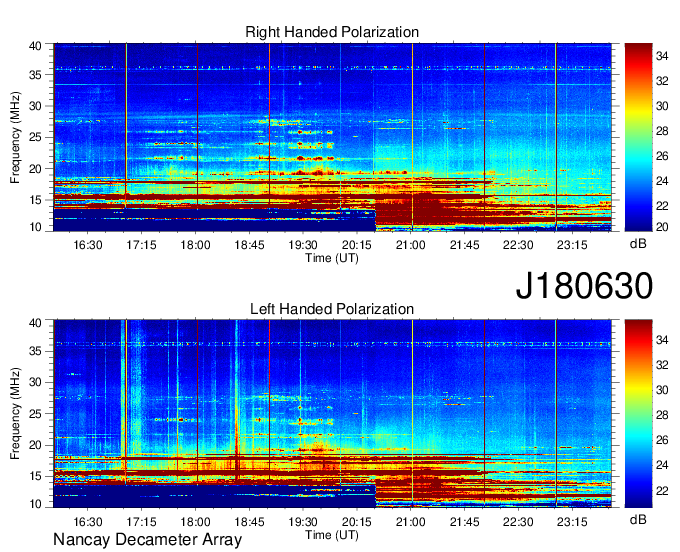This screenshot has height=552, width=680.
Task: Click the "25" MHz tick on right-handed plot
Action: [x=36, y=137]
